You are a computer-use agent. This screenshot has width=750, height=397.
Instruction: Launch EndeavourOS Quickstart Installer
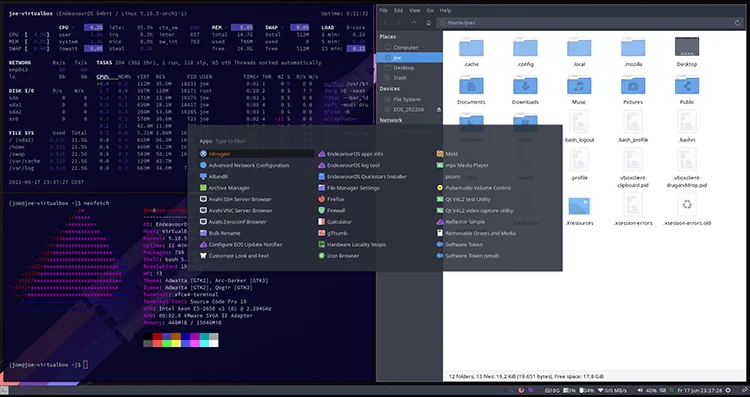363,176
